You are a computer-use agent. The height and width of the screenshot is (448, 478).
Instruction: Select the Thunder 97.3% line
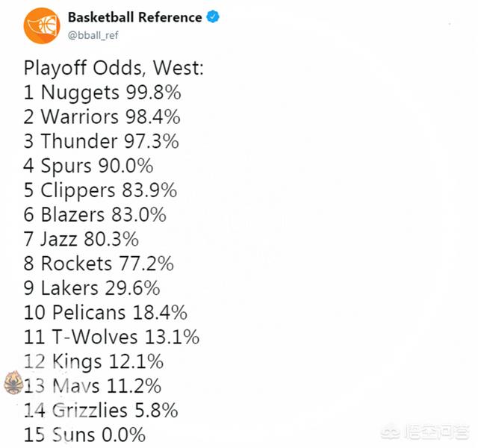[x=102, y=141]
